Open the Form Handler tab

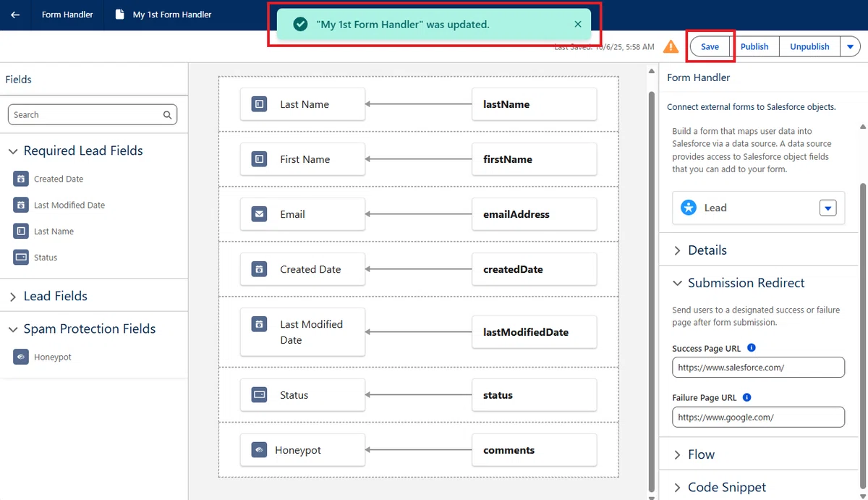(67, 14)
